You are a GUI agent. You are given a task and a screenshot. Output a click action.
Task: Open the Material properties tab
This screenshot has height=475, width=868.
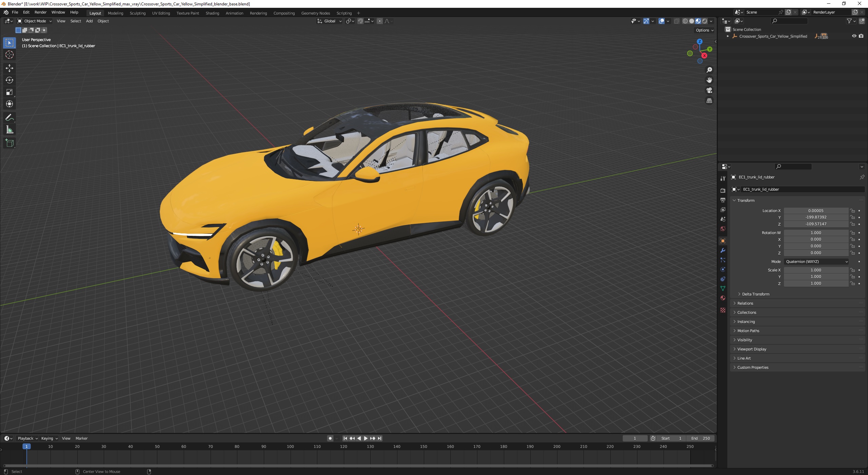[x=723, y=298]
